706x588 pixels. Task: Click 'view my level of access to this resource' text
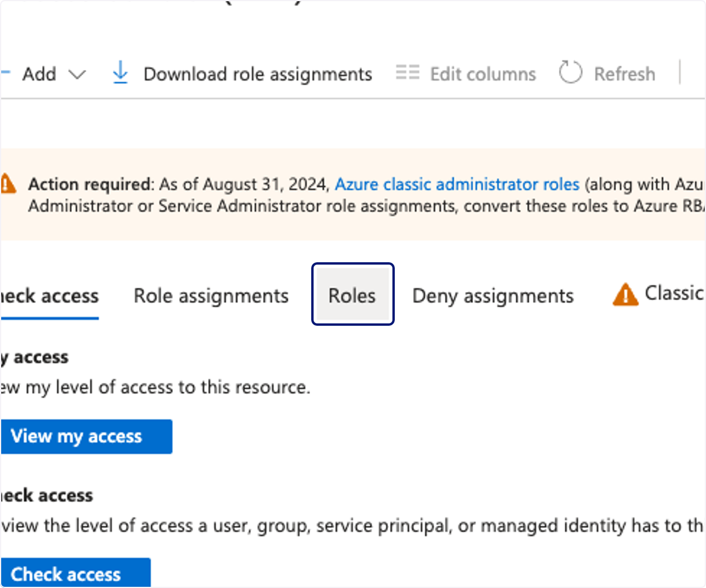pyautogui.click(x=155, y=387)
